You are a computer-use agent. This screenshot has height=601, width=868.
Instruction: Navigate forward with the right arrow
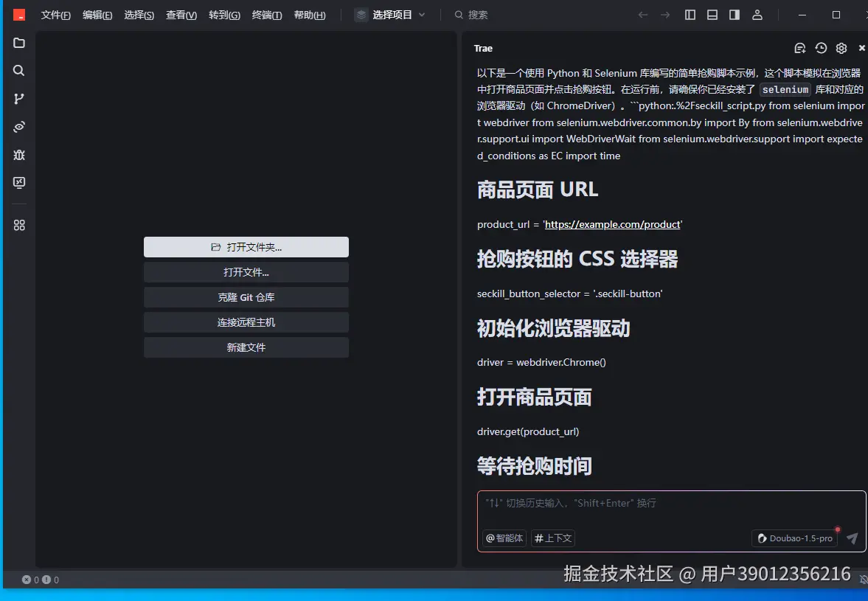665,15
